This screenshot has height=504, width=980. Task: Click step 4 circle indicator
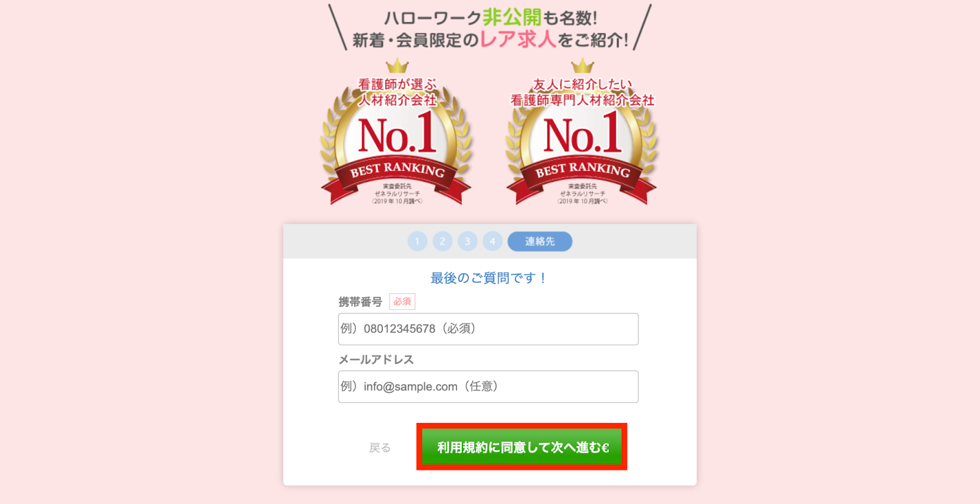coord(492,241)
